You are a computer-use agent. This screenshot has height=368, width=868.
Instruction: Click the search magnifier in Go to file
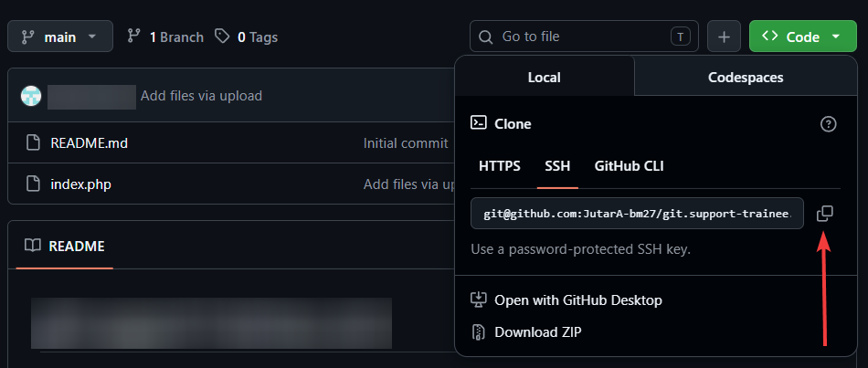(x=485, y=37)
